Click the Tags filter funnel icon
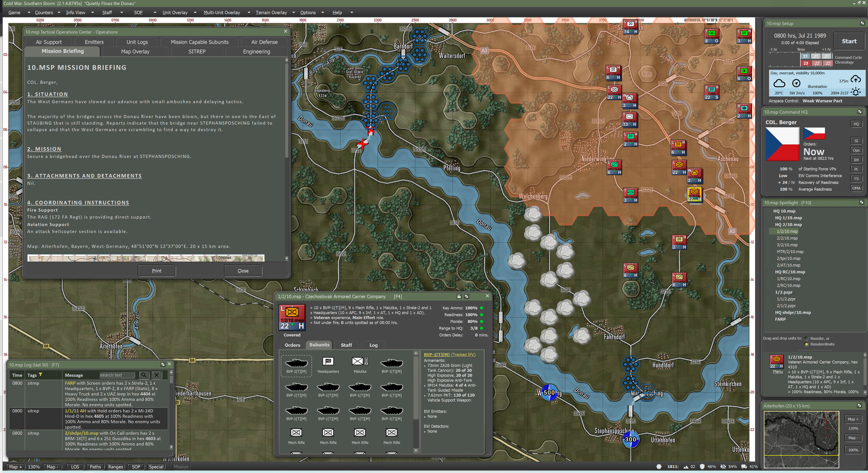This screenshot has height=473, width=868. coord(40,375)
